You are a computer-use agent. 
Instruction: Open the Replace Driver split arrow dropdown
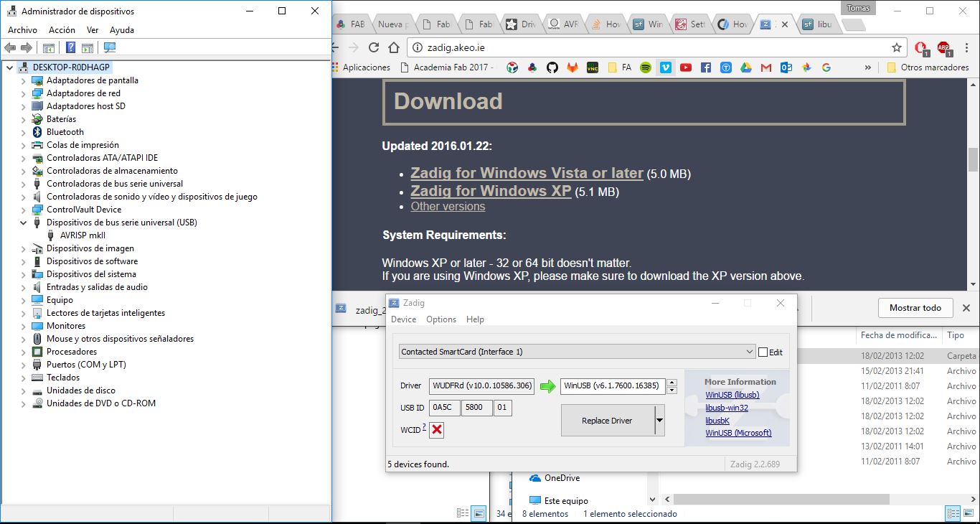tap(660, 421)
